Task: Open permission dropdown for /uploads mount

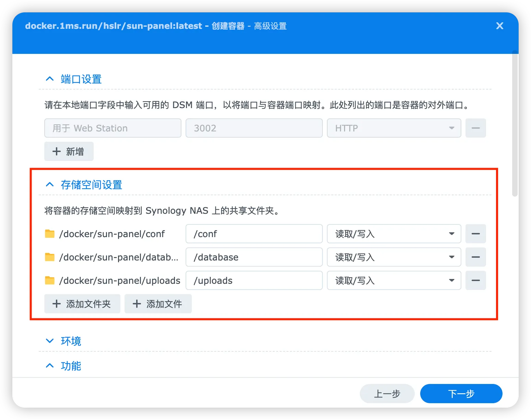Action: click(x=394, y=280)
